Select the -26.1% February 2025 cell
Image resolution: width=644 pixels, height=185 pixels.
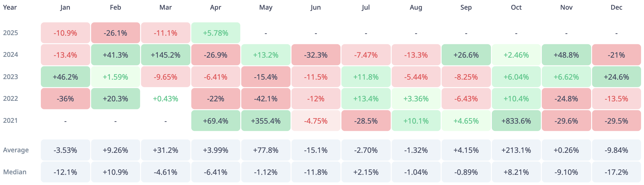tap(116, 33)
